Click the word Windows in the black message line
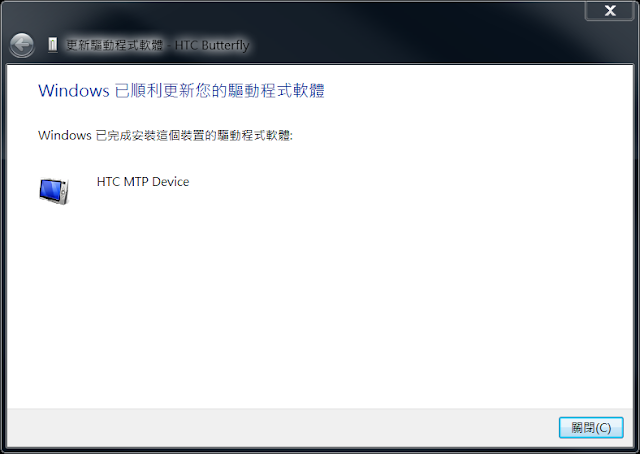The width and height of the screenshot is (640, 454). click(x=65, y=135)
